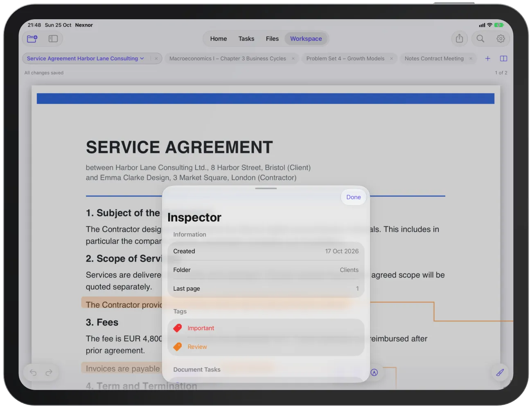Select the Workspace tab
This screenshot has width=532, height=408.
[x=306, y=39]
